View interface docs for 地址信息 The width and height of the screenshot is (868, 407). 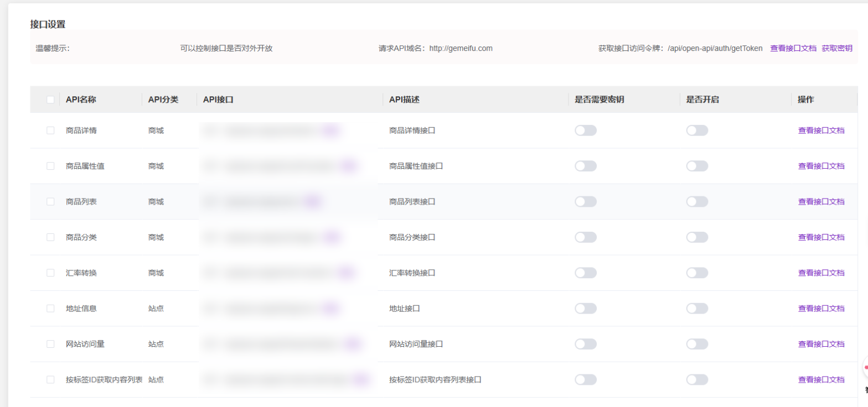[x=821, y=308]
